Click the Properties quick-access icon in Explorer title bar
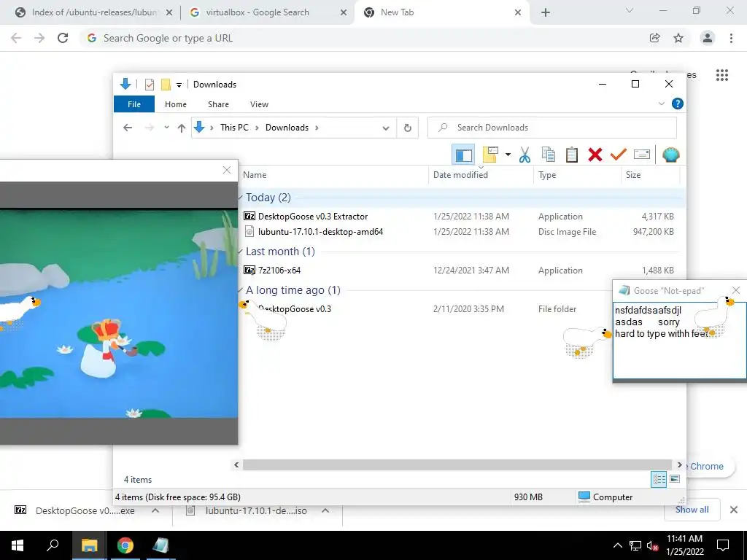 click(x=149, y=85)
